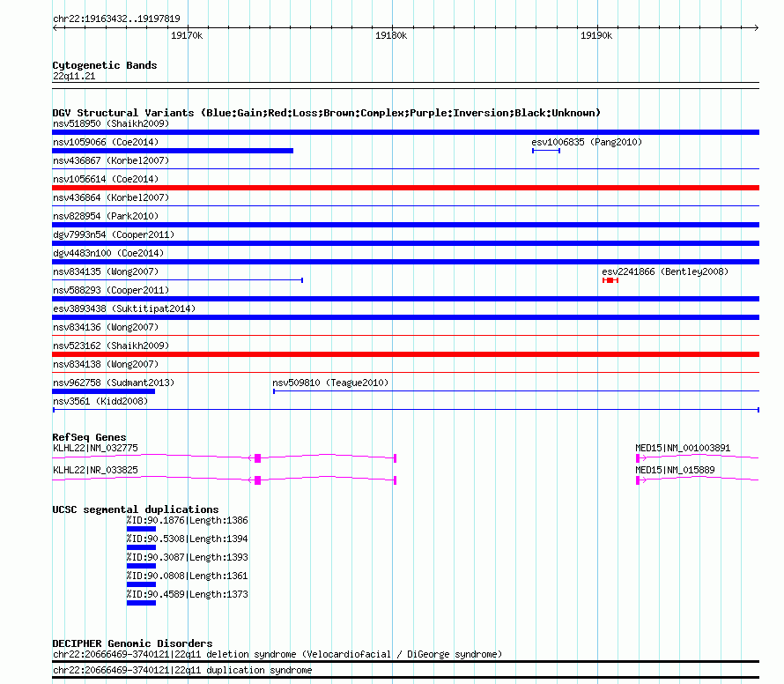This screenshot has height=684, width=784.
Task: Click the nsv436867 (Korbel2007) label
Action: (x=111, y=160)
